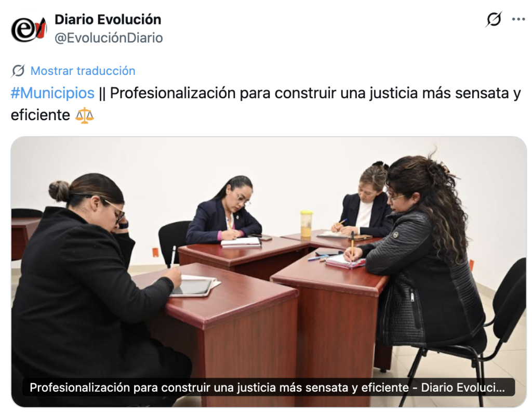Screen dimensions: 532x414
Task: Click the tablet on the front desk
Action: point(192,287)
